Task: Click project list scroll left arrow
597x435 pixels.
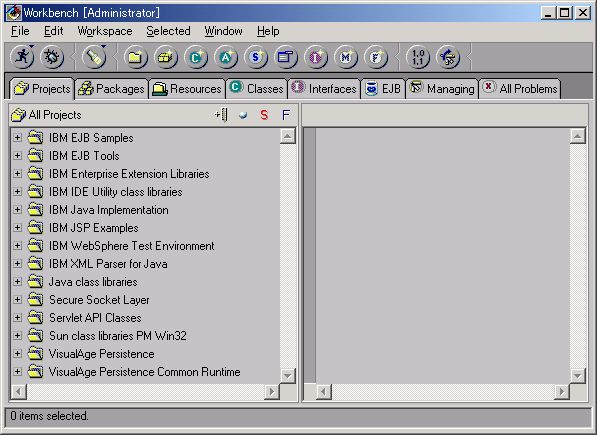Action: coord(19,392)
